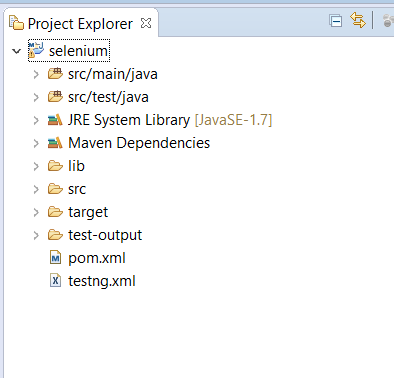
Task: Select JRE System Library [JavaSE-1.7] label
Action: click(170, 120)
